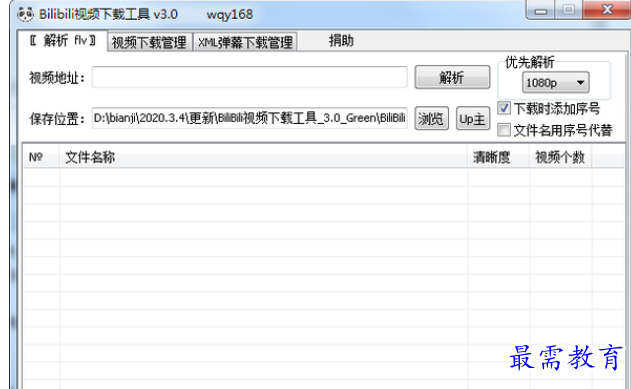Click the 解析 button
The height and width of the screenshot is (389, 631).
point(452,77)
